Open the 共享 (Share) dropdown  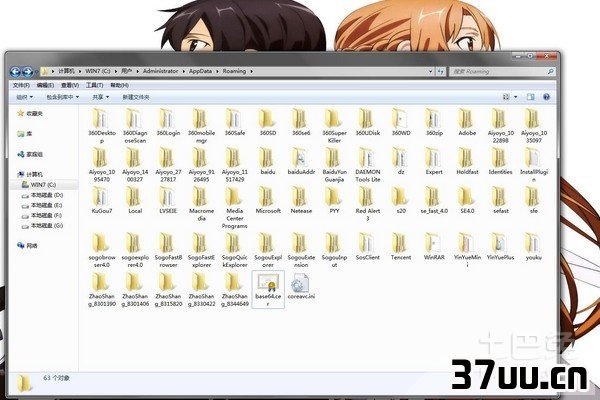[x=101, y=97]
